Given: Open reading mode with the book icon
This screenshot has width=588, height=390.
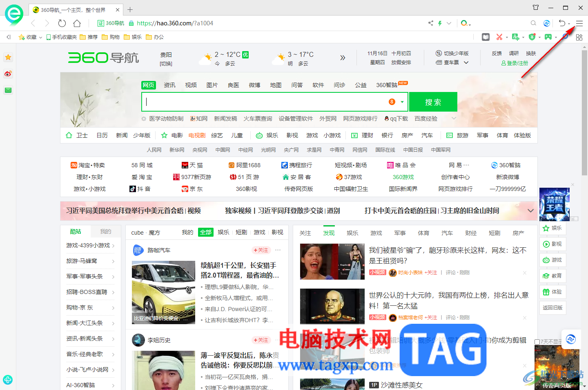Looking at the screenshot, I should click(486, 37).
